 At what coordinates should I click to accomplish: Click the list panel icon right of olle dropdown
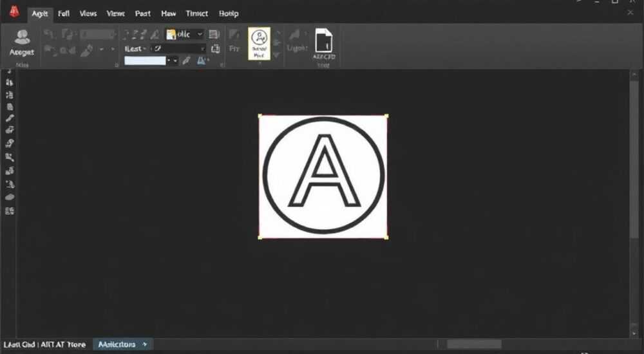coord(214,35)
